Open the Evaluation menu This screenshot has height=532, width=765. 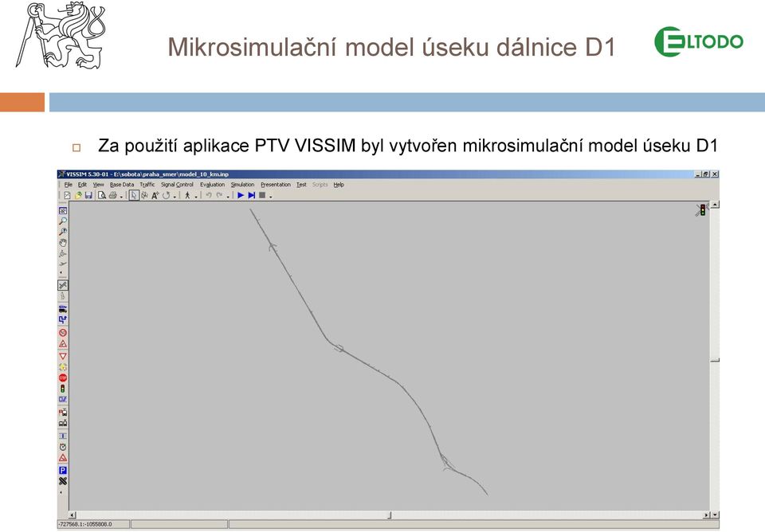[212, 185]
